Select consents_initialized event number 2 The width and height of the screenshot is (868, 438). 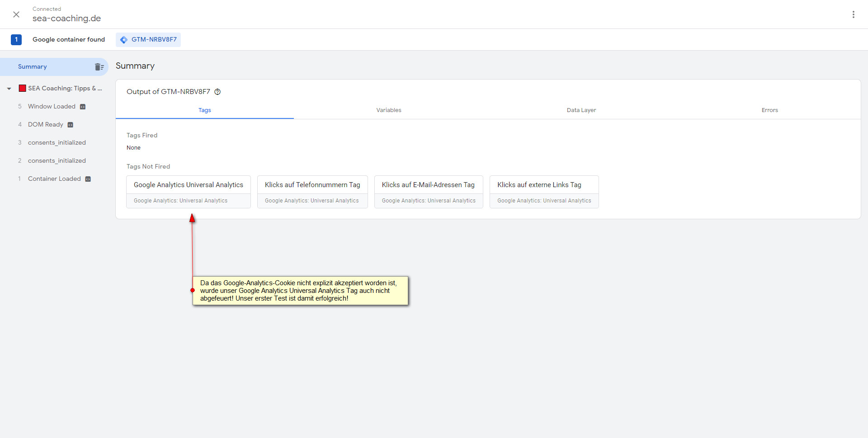point(57,161)
